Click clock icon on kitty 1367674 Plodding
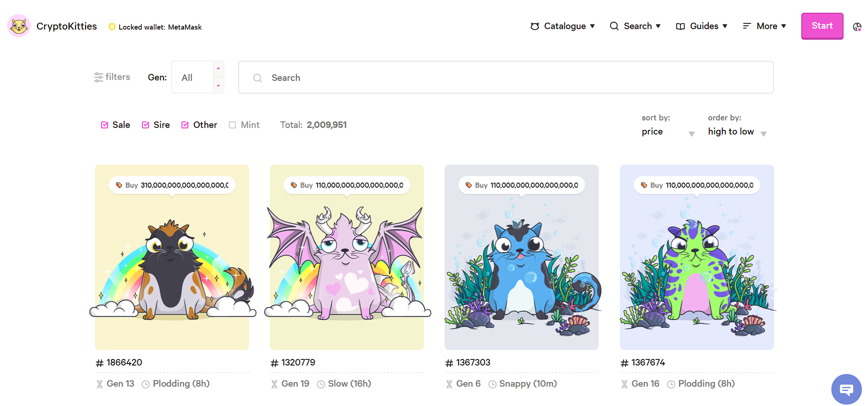 coord(671,384)
